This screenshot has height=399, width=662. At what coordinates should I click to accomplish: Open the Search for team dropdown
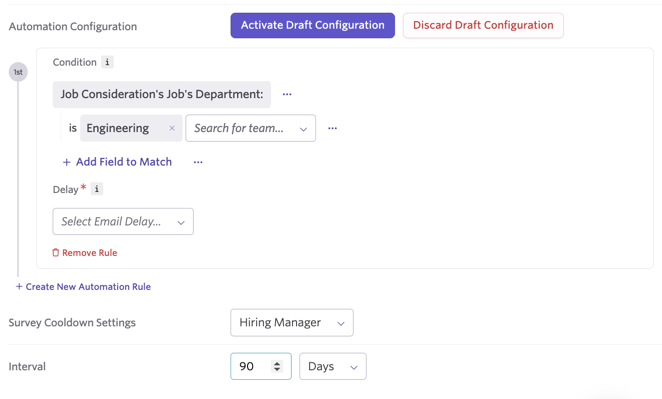pyautogui.click(x=250, y=128)
